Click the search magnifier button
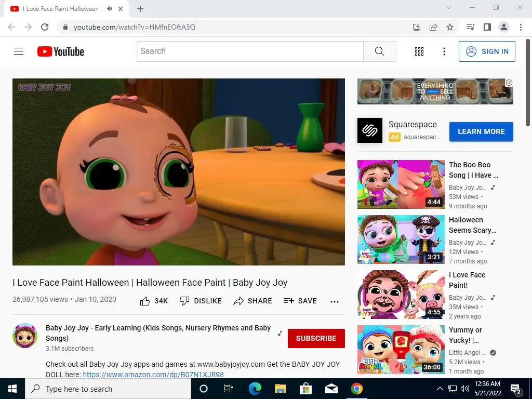This screenshot has height=399, width=532. click(380, 51)
